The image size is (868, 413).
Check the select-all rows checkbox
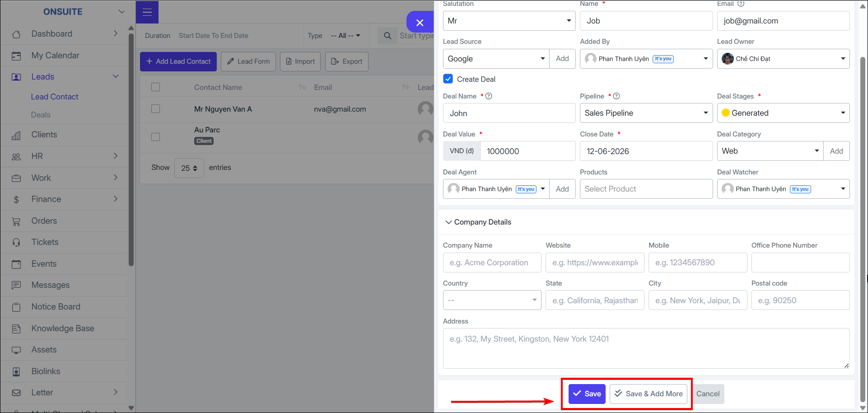click(x=156, y=87)
